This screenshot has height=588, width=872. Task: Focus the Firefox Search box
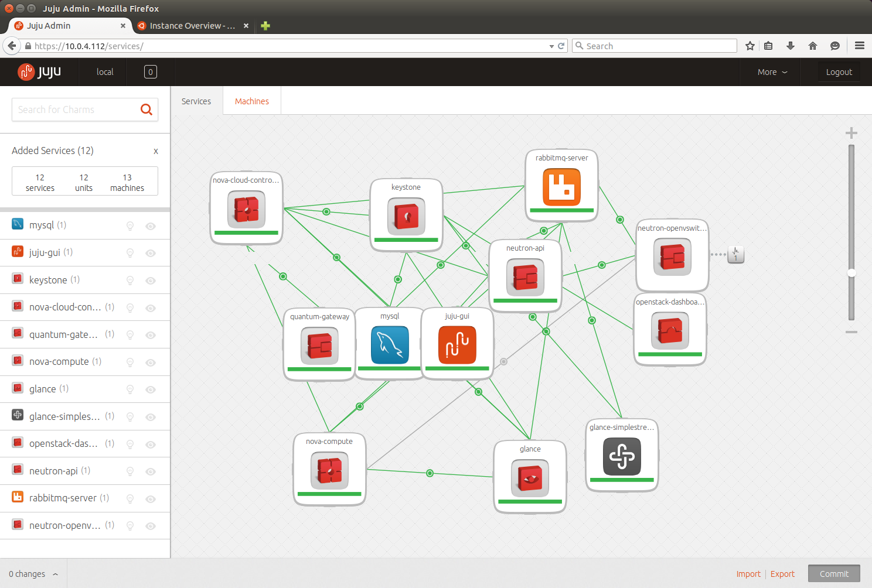[655, 46]
